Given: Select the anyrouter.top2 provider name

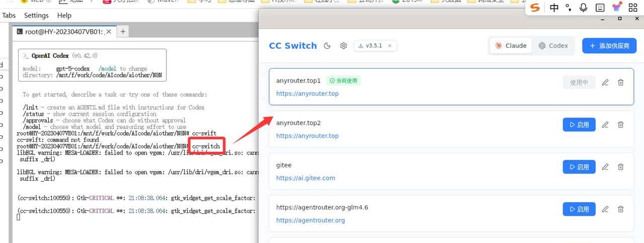Looking at the screenshot, I should coord(298,123).
